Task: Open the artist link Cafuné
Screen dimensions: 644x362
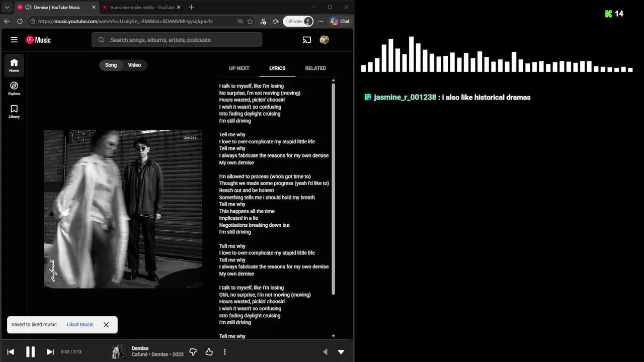Action: click(140, 354)
